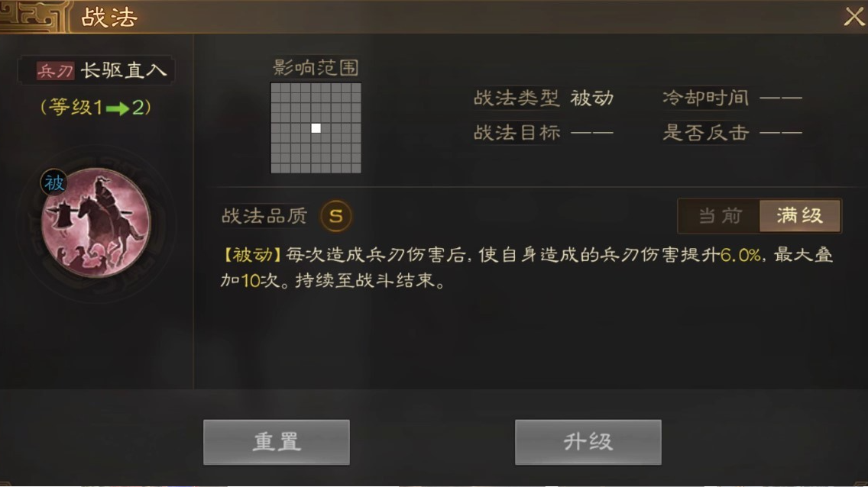The image size is (868, 487).
Task: Click the 影响范围 grid panel
Action: pyautogui.click(x=316, y=128)
